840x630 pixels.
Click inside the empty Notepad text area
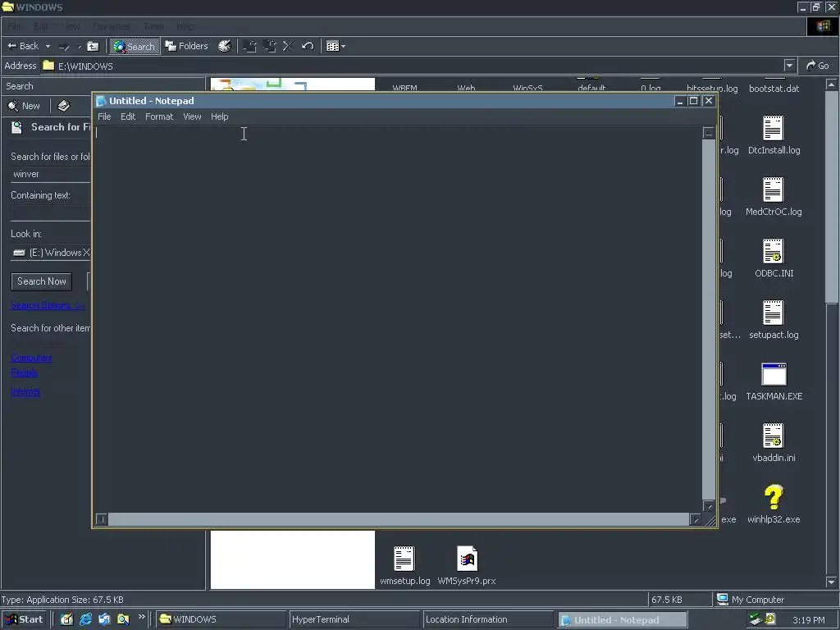coord(398,319)
